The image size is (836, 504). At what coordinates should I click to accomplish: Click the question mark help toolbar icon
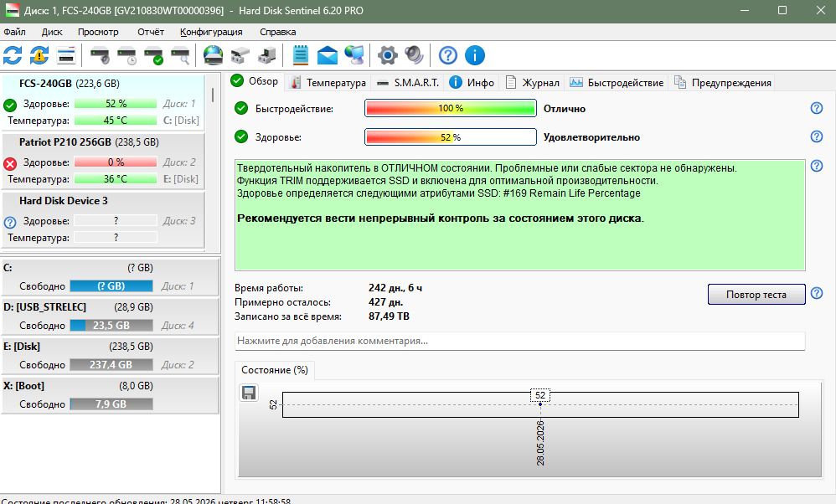(x=448, y=55)
